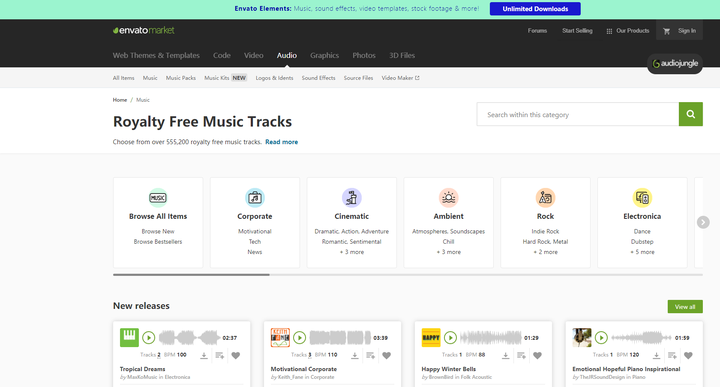
Task: Play the Motivational Corporate track
Action: tap(299, 338)
